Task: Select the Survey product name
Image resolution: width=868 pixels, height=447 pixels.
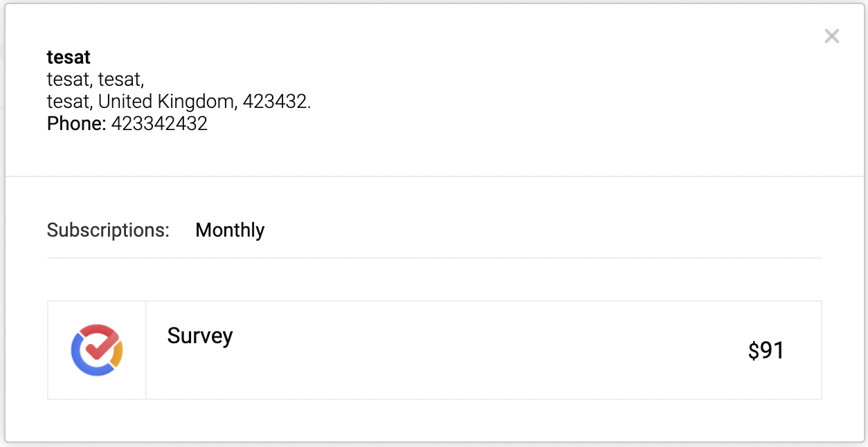Action: [x=200, y=336]
